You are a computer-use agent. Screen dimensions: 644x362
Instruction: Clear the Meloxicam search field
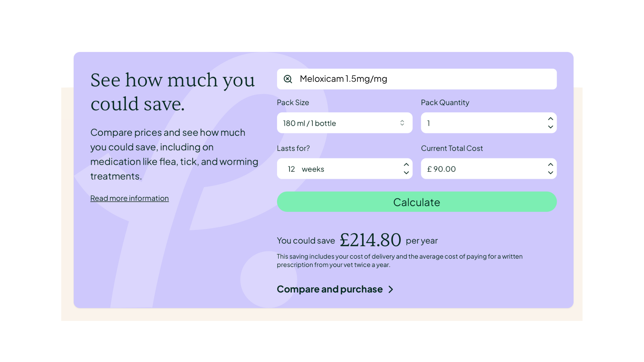click(x=287, y=79)
